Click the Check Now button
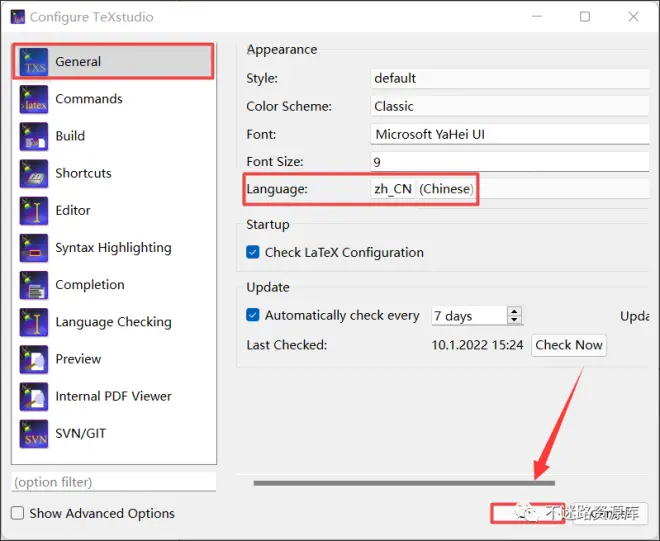 [x=569, y=345]
